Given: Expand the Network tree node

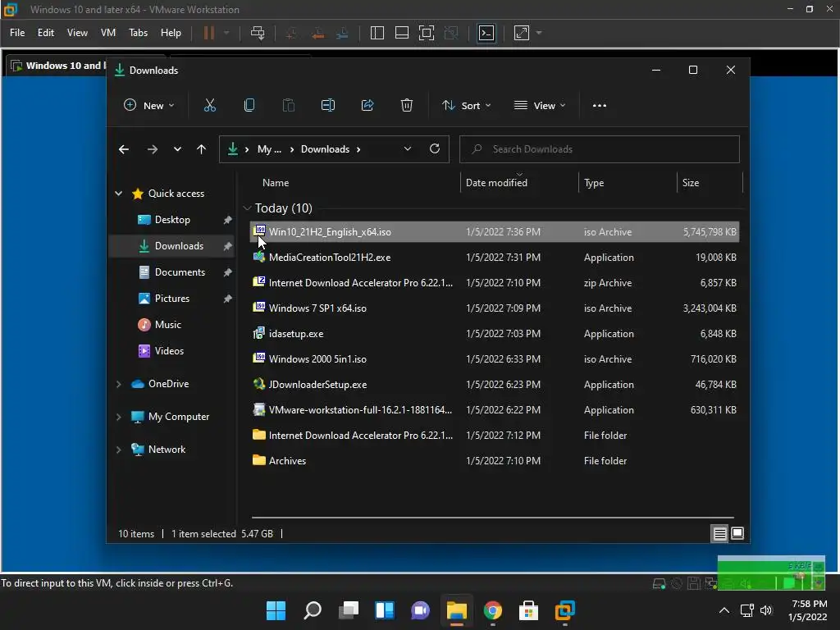Looking at the screenshot, I should 118,450.
